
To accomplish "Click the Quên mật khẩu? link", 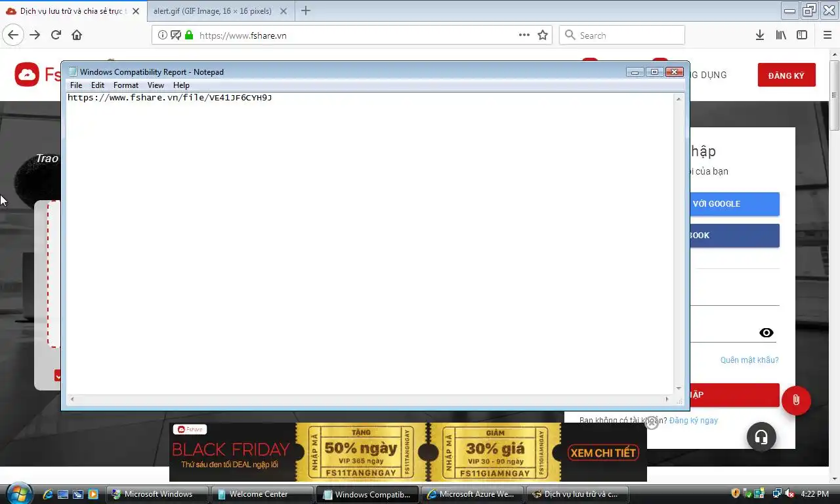I will coord(749,360).
